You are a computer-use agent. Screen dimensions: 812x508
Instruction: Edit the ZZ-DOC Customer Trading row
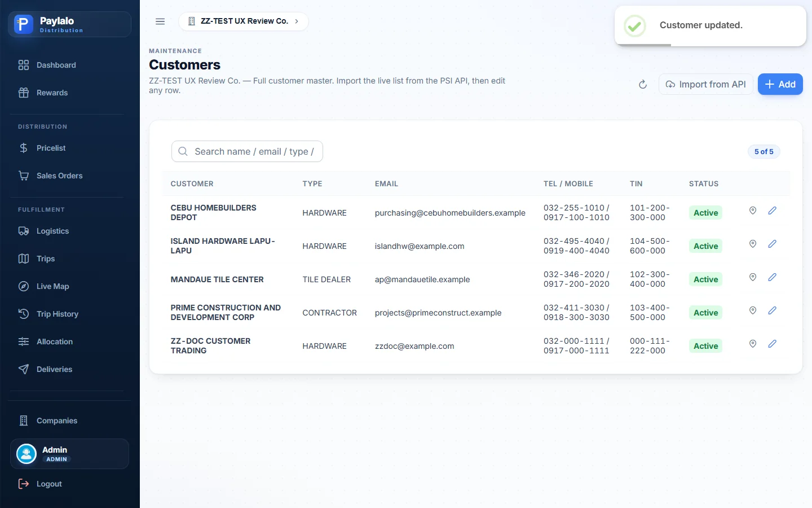[x=772, y=344]
